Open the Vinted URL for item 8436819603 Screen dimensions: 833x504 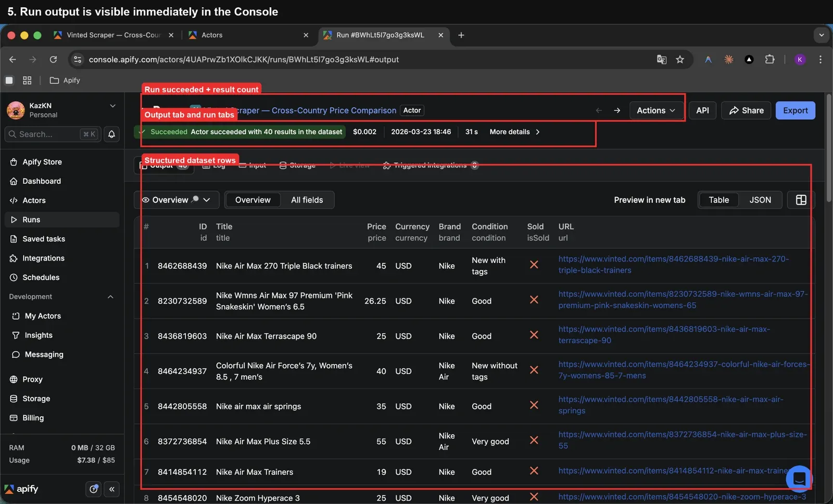click(x=664, y=334)
